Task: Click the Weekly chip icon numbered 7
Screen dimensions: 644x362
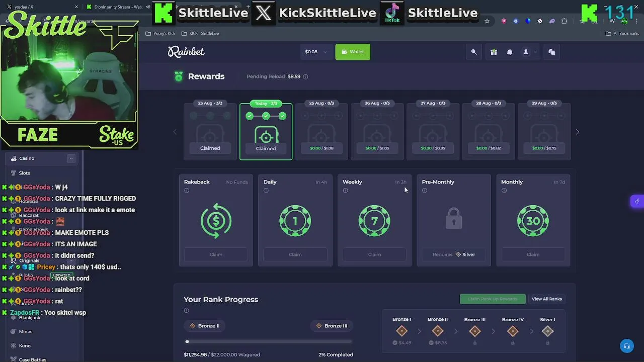Action: click(x=374, y=221)
